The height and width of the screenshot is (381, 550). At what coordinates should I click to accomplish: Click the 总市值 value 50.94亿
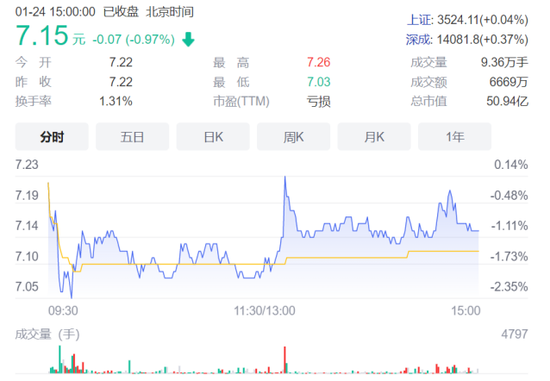(507, 101)
